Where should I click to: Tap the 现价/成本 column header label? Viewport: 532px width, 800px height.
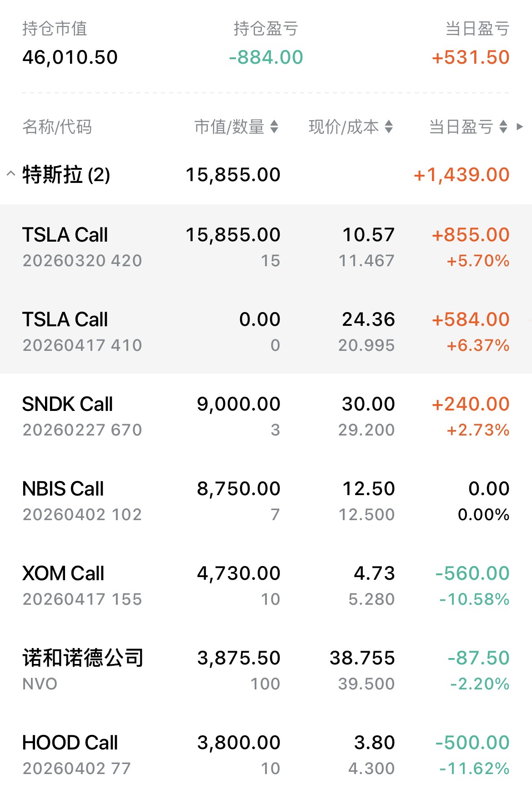344,127
